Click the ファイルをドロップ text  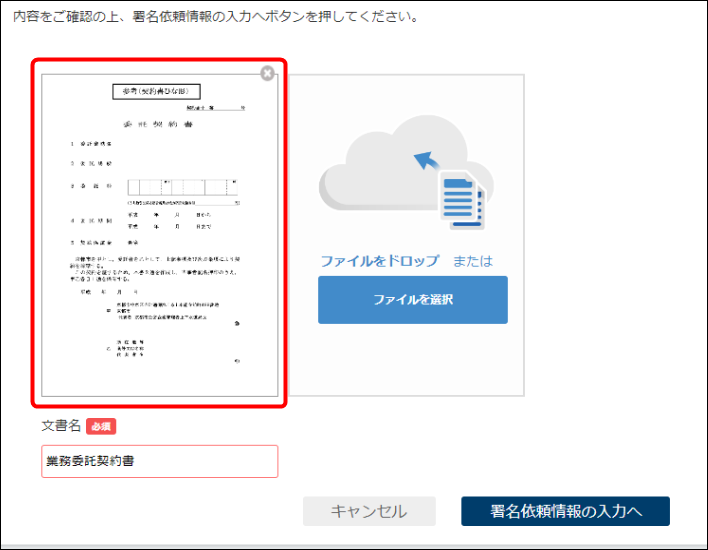point(379,261)
